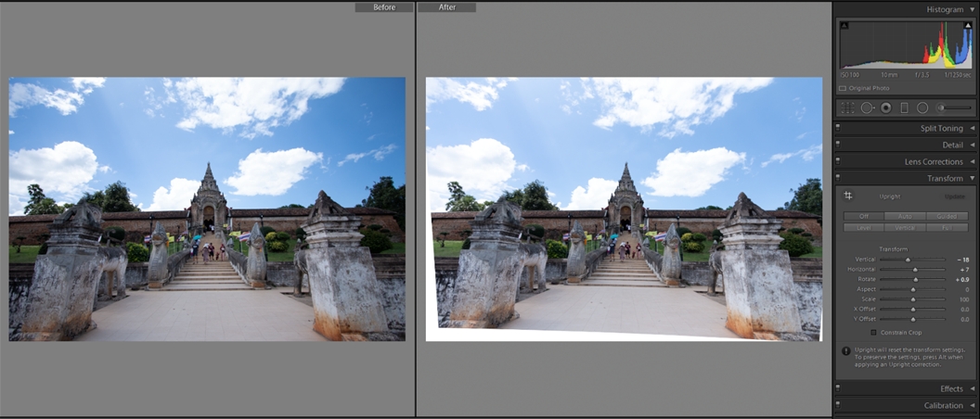The width and height of the screenshot is (980, 419).
Task: Adjust the Aspect transform slider
Action: pyautogui.click(x=912, y=289)
